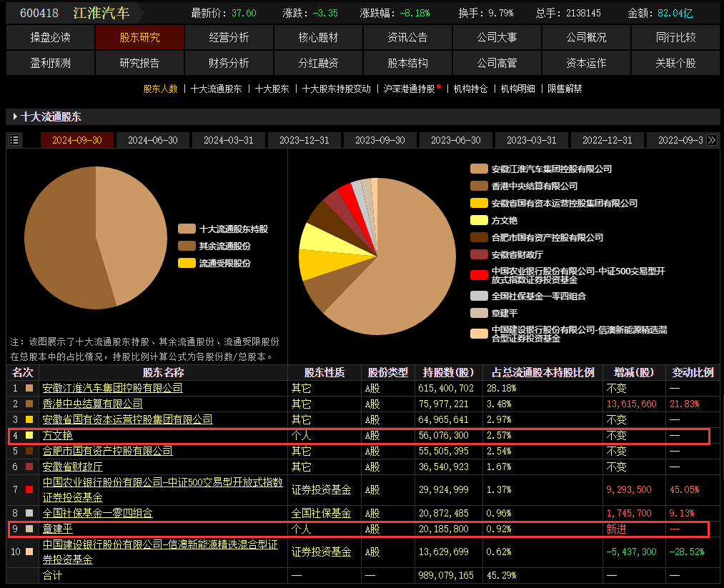Click the 章建平 shareholder name link
Screen dimensions: 724x588
[x=57, y=529]
